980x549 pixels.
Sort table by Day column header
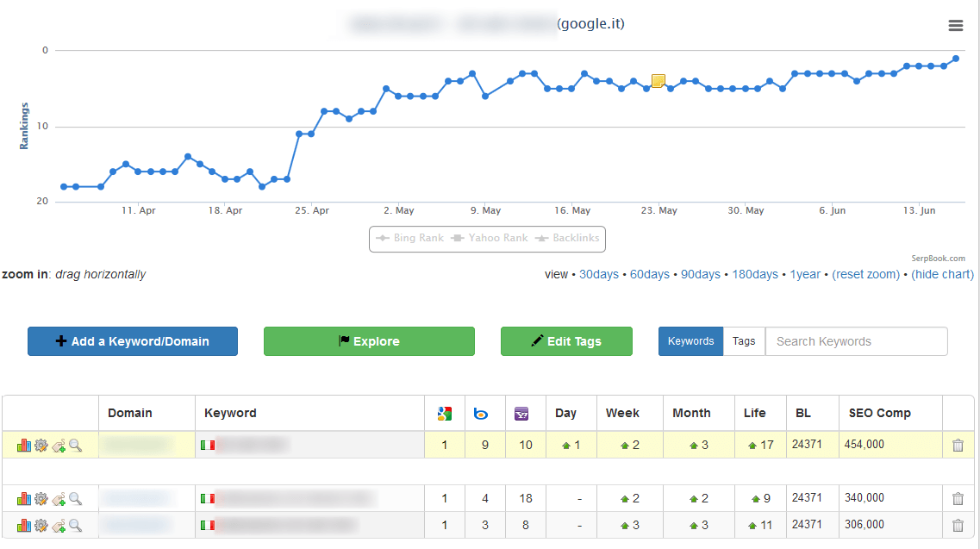(565, 414)
